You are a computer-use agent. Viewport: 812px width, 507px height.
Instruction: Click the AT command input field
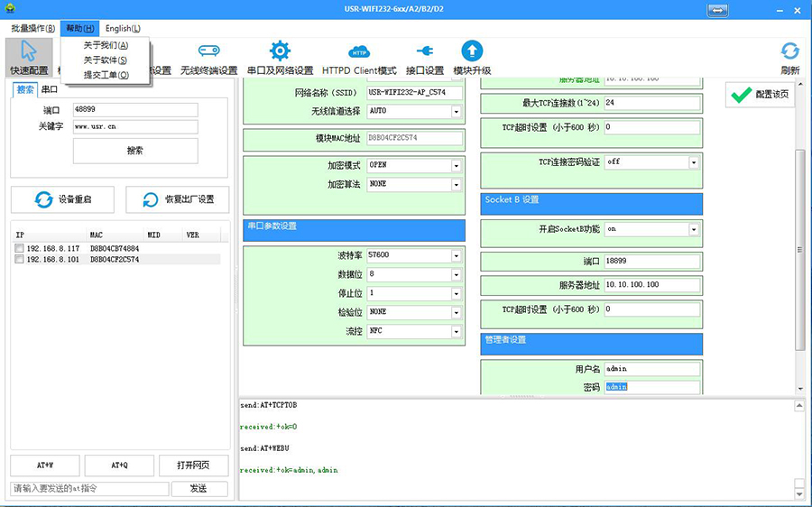[90, 489]
